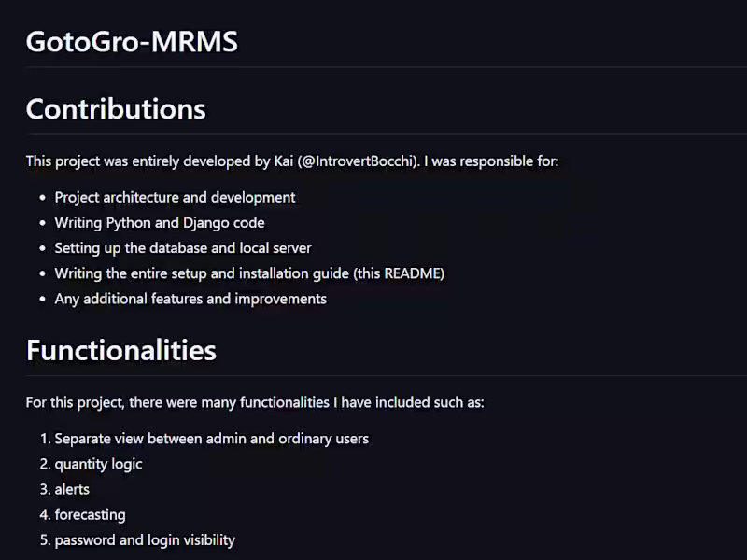Select the 'Setting up the database' bullet
Screen dimensions: 747x560
tap(183, 248)
